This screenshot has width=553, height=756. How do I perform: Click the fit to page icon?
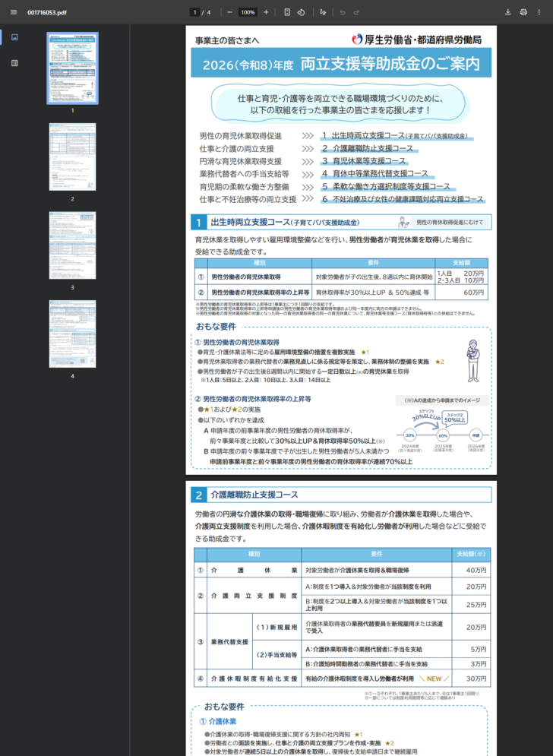pyautogui.click(x=287, y=12)
